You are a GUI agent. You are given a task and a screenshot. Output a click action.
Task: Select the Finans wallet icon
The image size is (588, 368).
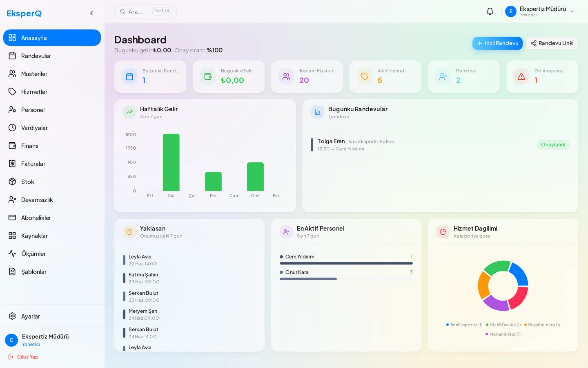point(12,146)
